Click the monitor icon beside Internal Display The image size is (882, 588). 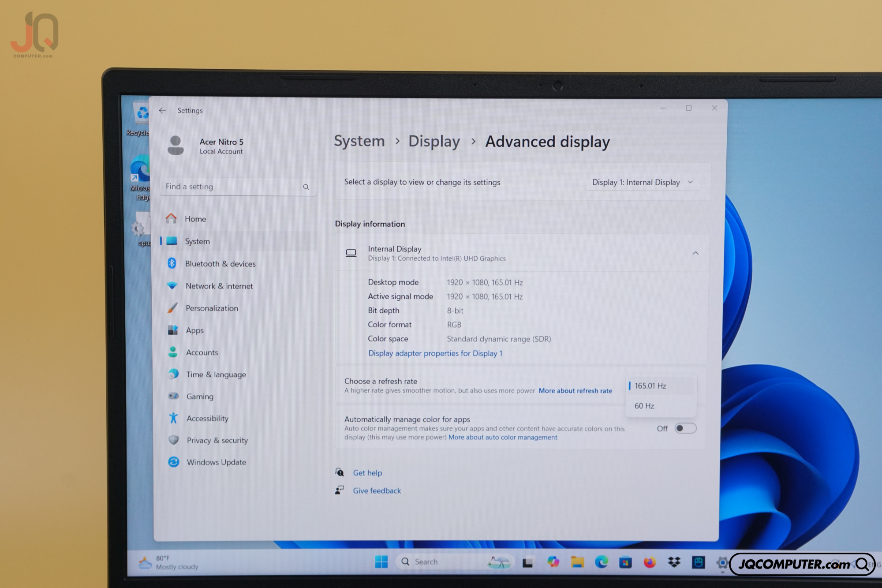(x=351, y=253)
